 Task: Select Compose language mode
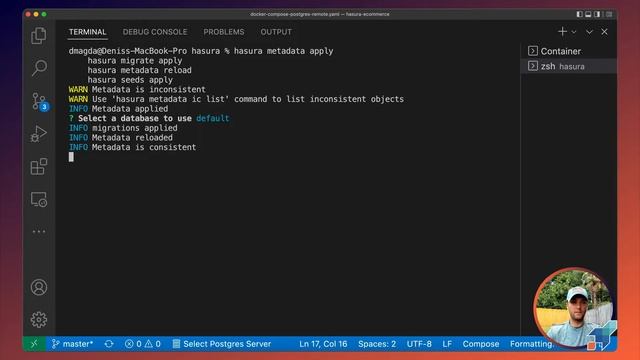point(480,344)
